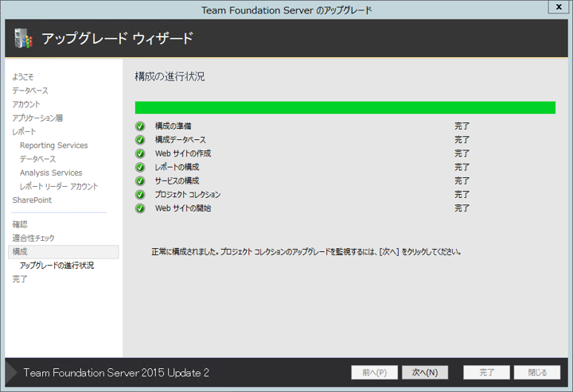The image size is (573, 392).
Task: Click the 完了 status of Web サイトの開始
Action: (462, 208)
